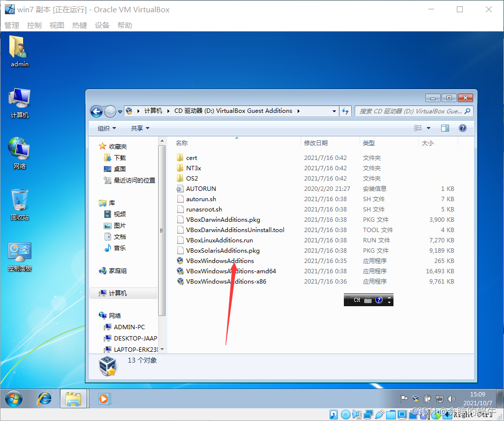Open the VirtualBox 控制 menu
This screenshot has width=504, height=421.
coord(34,26)
